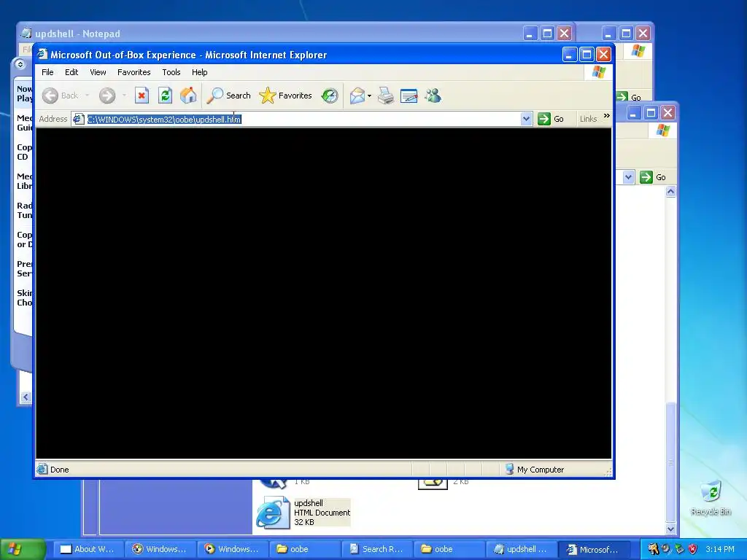Click the Forward arrow in IE toolbar
Image resolution: width=747 pixels, height=560 pixels.
pyautogui.click(x=107, y=96)
